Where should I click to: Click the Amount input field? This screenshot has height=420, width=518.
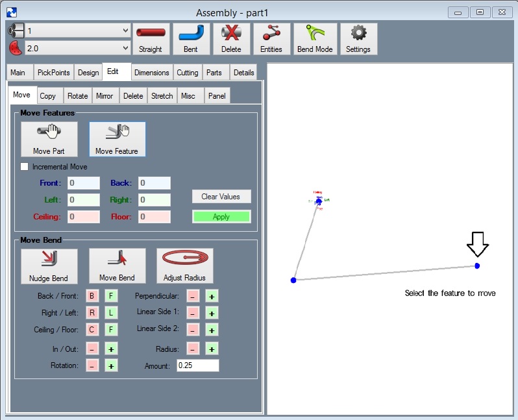tap(197, 365)
